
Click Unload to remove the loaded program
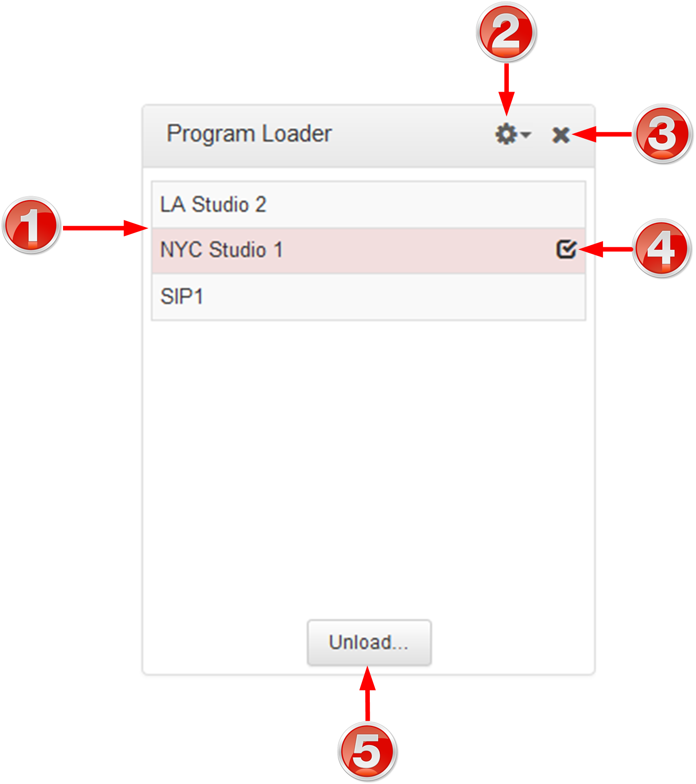coord(368,643)
